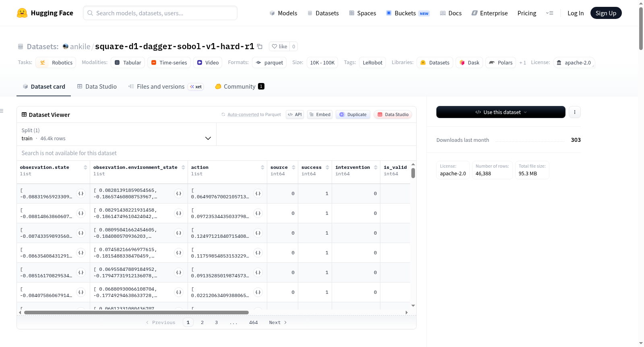This screenshot has width=644, height=347.
Task: Expand JSON braces icon for 0.08281391859054565 cell
Action: pyautogui.click(x=179, y=193)
